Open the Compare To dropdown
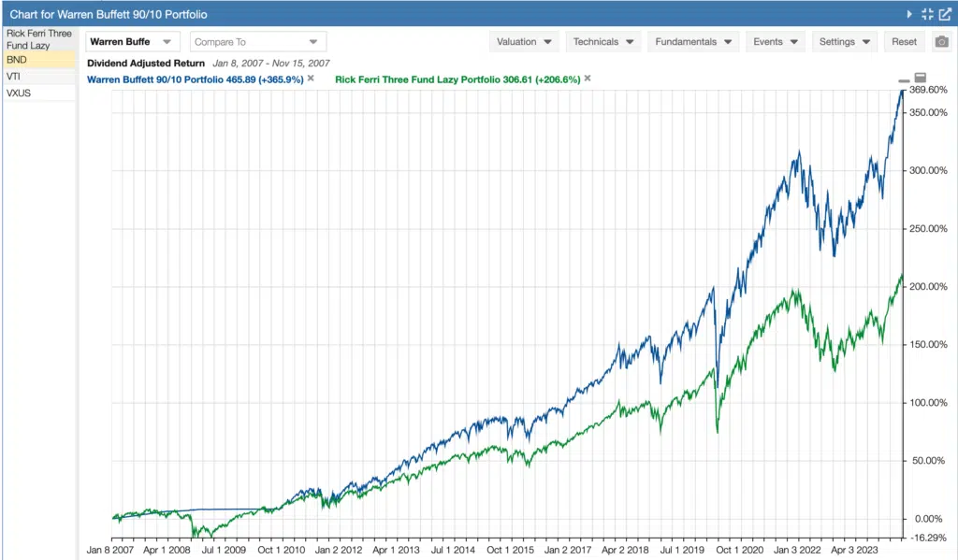This screenshot has height=560, width=958. (257, 41)
